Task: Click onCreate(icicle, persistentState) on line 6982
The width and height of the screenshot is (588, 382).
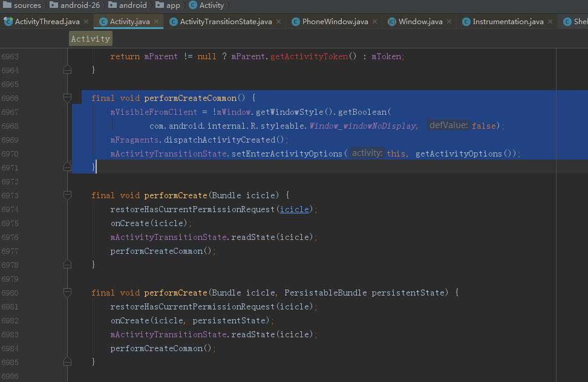Action: pyautogui.click(x=190, y=320)
